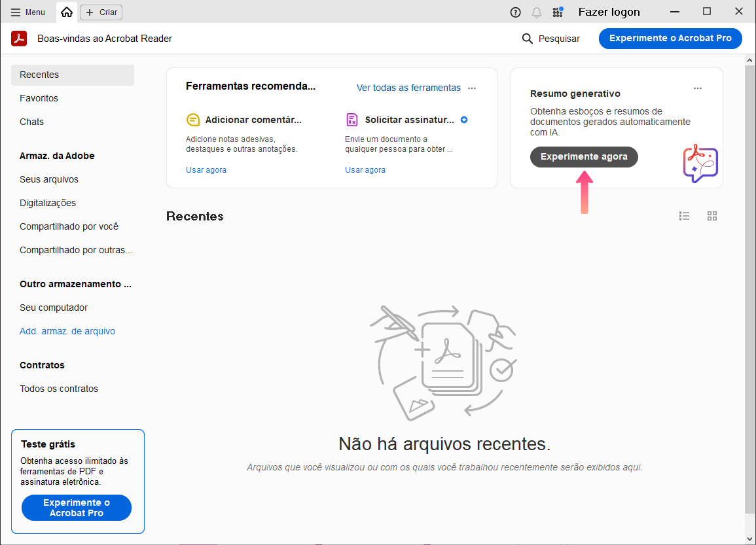Click the Outro armazenamento heading
This screenshot has width=756, height=545.
pyautogui.click(x=75, y=284)
